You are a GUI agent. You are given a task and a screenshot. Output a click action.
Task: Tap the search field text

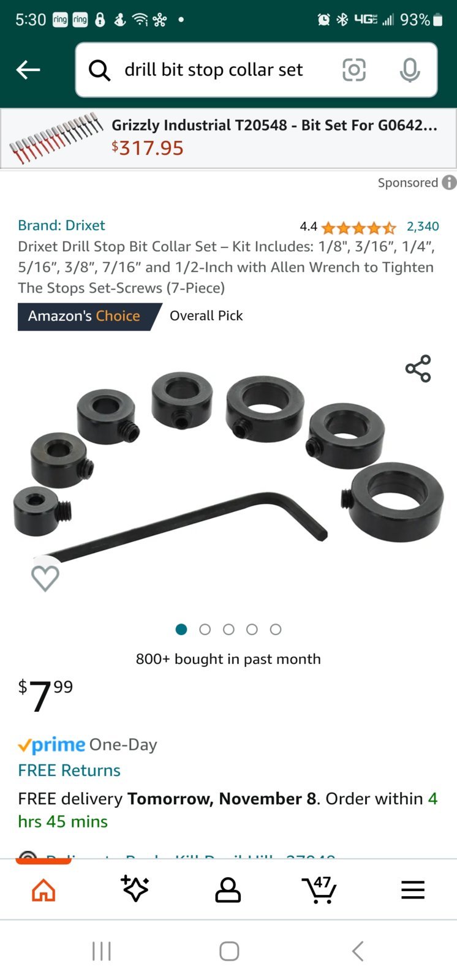(214, 70)
